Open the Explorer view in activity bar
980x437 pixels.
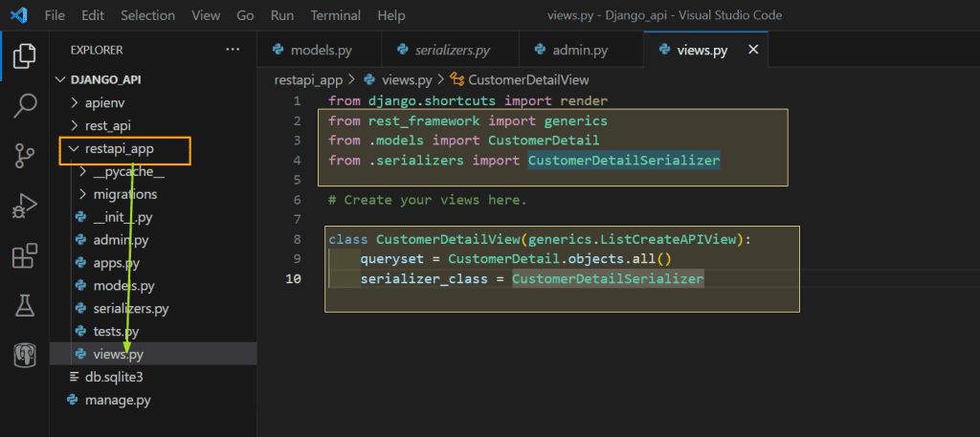pos(24,56)
